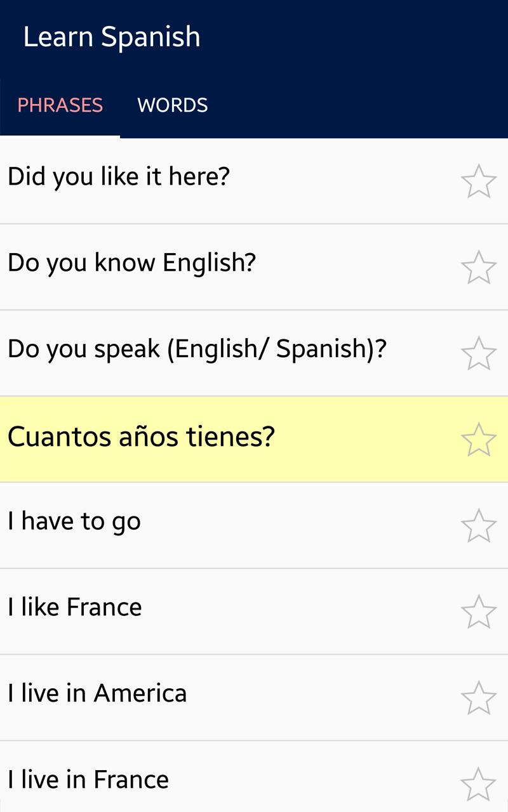
Task: Toggle star for 'Do you speak (English/ Spanish)?'
Action: click(478, 353)
